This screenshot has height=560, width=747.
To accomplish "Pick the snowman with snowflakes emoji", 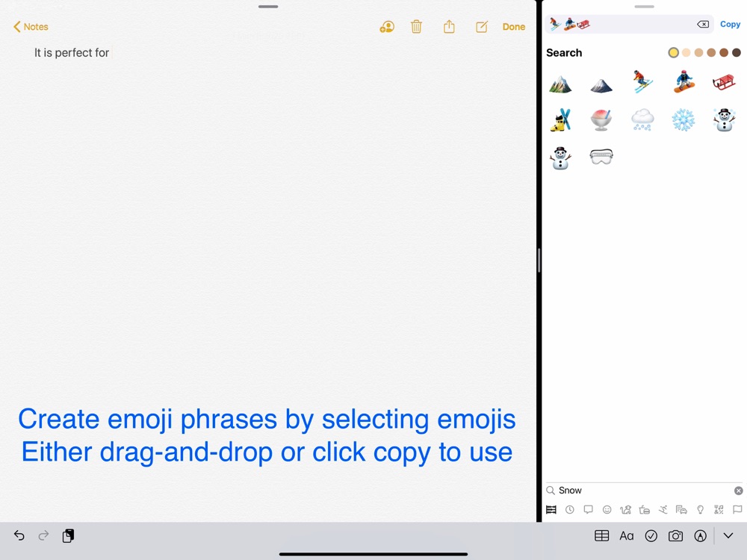I will click(724, 119).
